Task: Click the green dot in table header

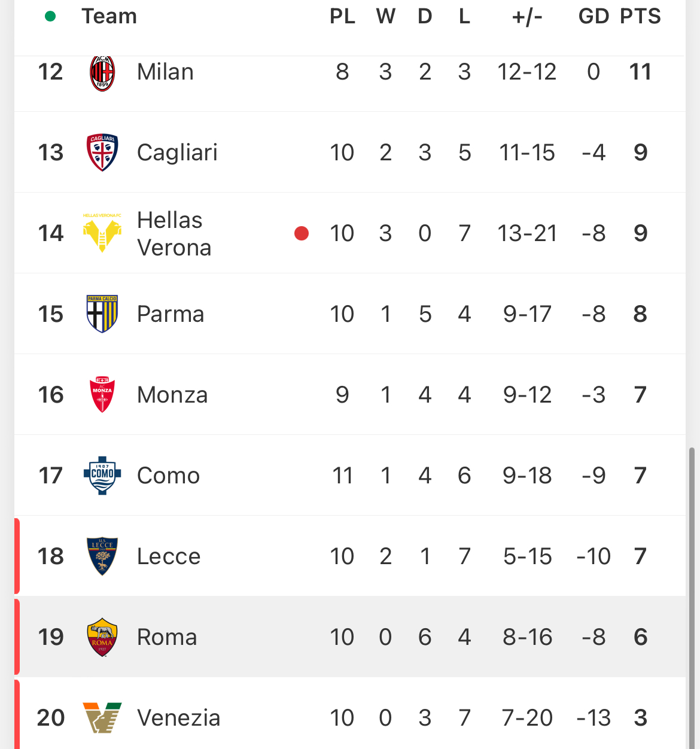Action: point(50,16)
